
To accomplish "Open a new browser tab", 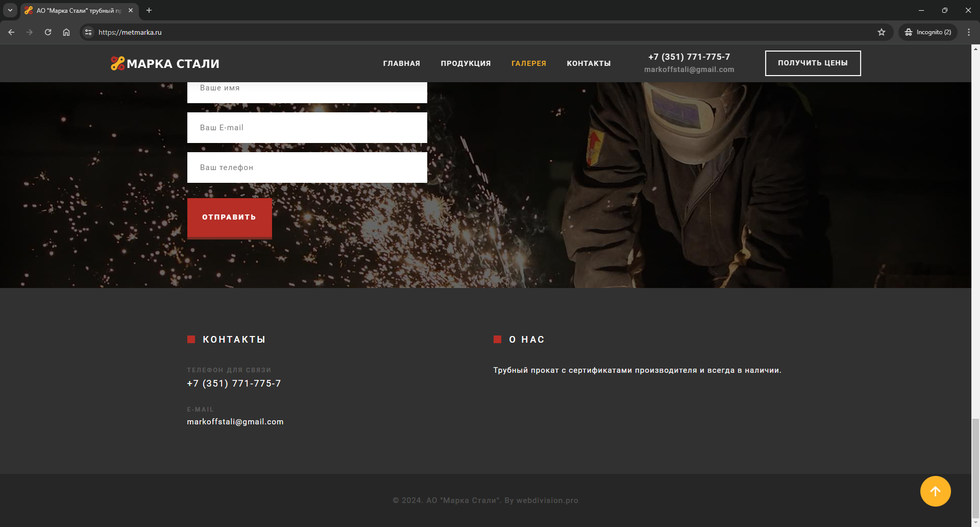I will click(149, 10).
